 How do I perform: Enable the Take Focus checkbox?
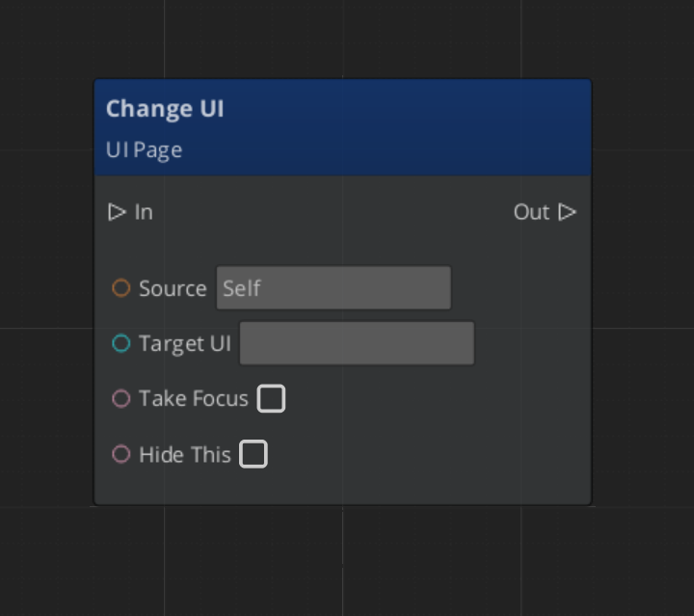click(x=271, y=399)
